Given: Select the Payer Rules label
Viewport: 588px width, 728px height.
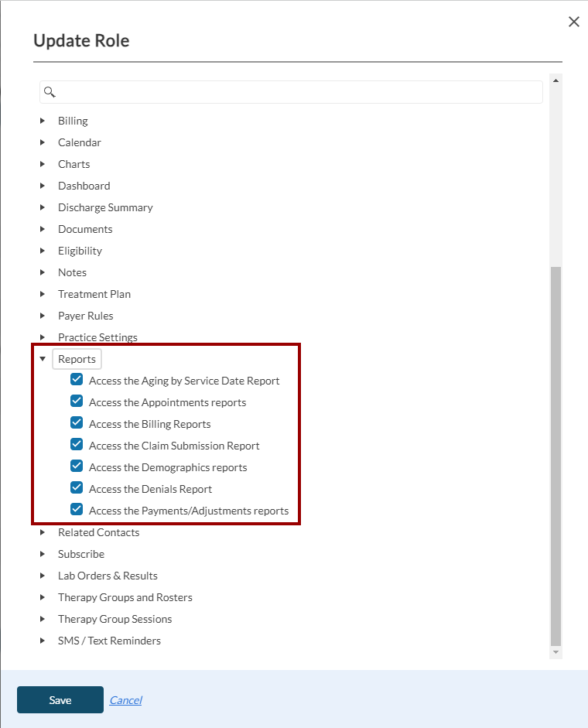Looking at the screenshot, I should click(85, 316).
